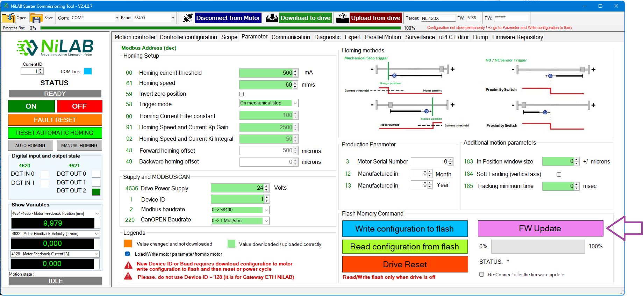Switch to the Scope tab

point(229,37)
